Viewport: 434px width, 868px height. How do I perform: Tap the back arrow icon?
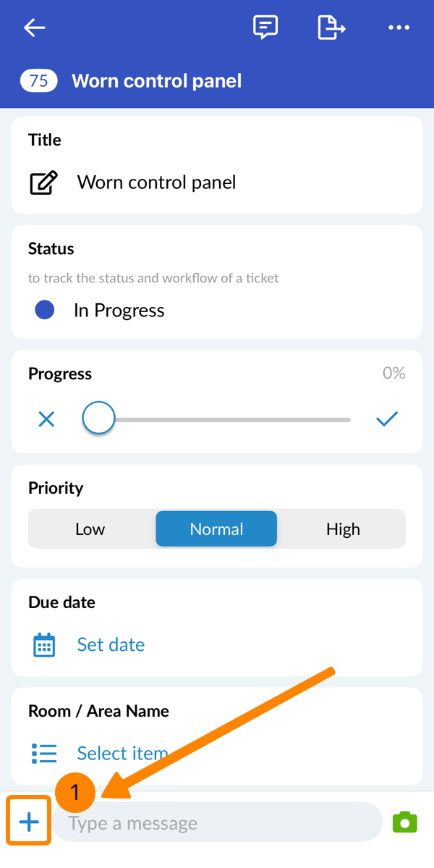coord(35,28)
